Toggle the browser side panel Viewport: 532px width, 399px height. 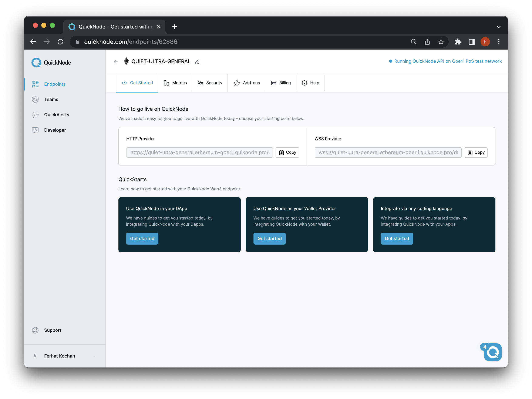(471, 42)
